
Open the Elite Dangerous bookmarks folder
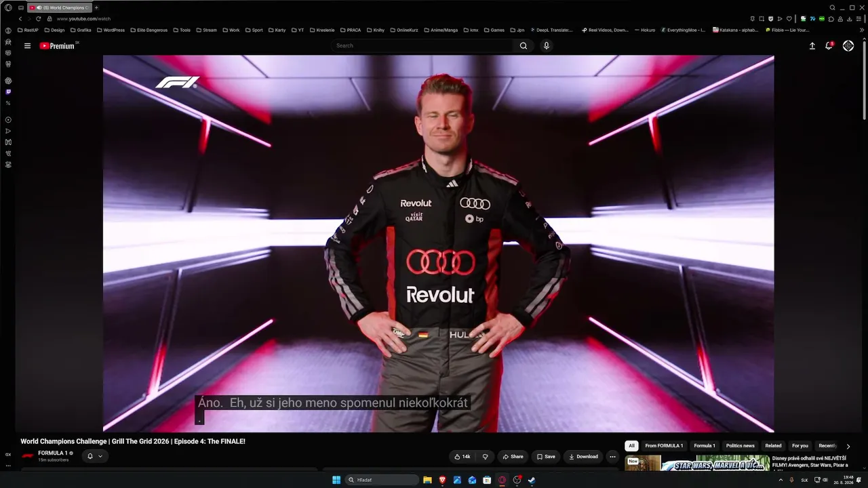click(x=150, y=30)
